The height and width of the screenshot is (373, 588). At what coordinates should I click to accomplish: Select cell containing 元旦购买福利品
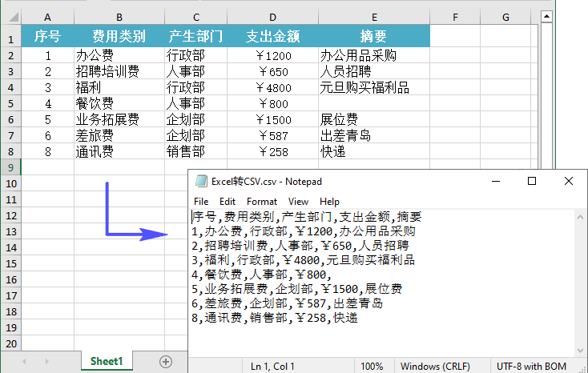pos(374,87)
